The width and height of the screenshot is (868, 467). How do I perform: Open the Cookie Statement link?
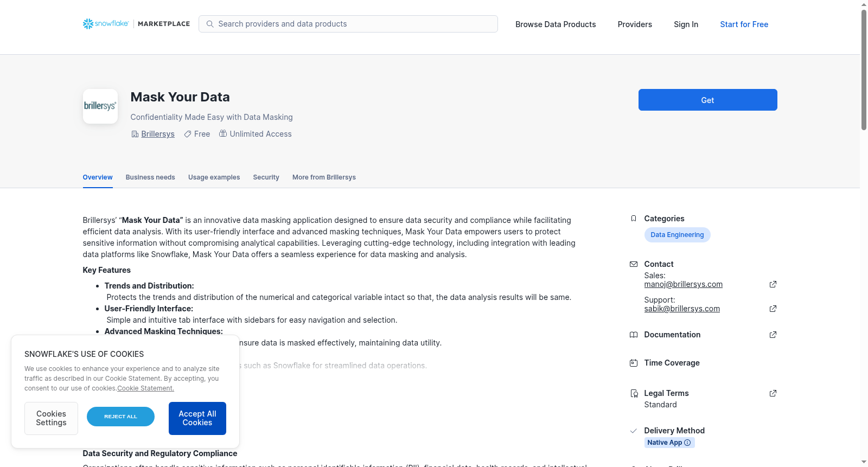[146, 388]
